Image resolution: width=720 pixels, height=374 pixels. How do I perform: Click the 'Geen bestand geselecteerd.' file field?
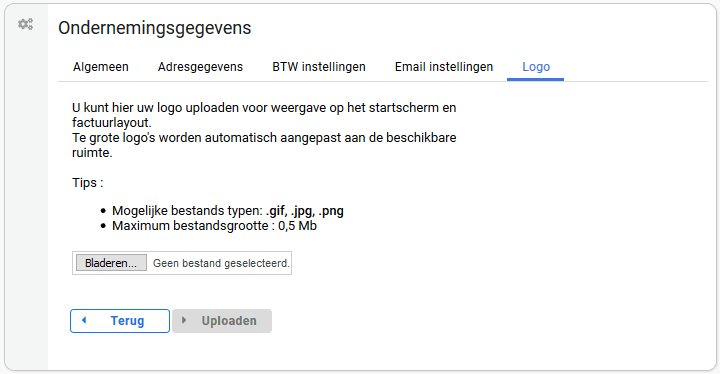(182, 263)
